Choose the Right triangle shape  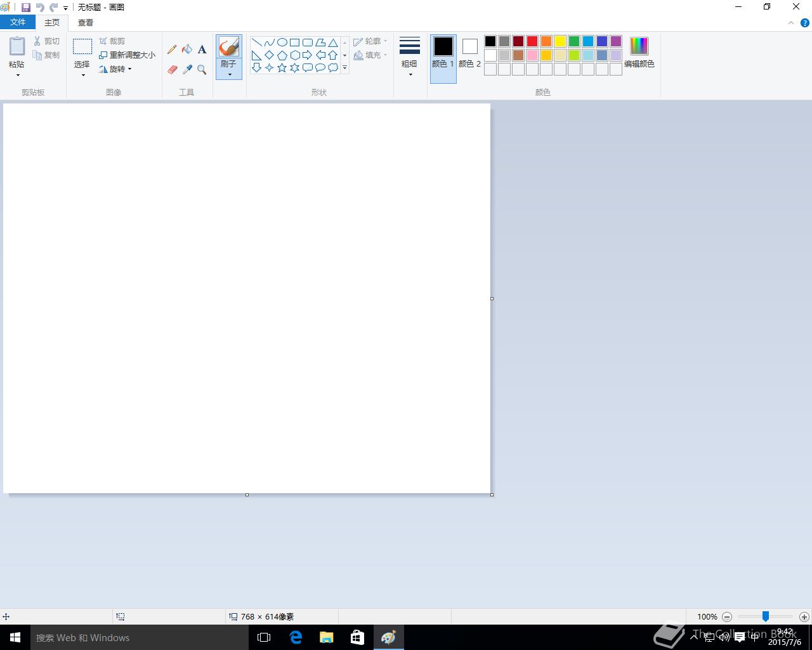pyautogui.click(x=257, y=55)
